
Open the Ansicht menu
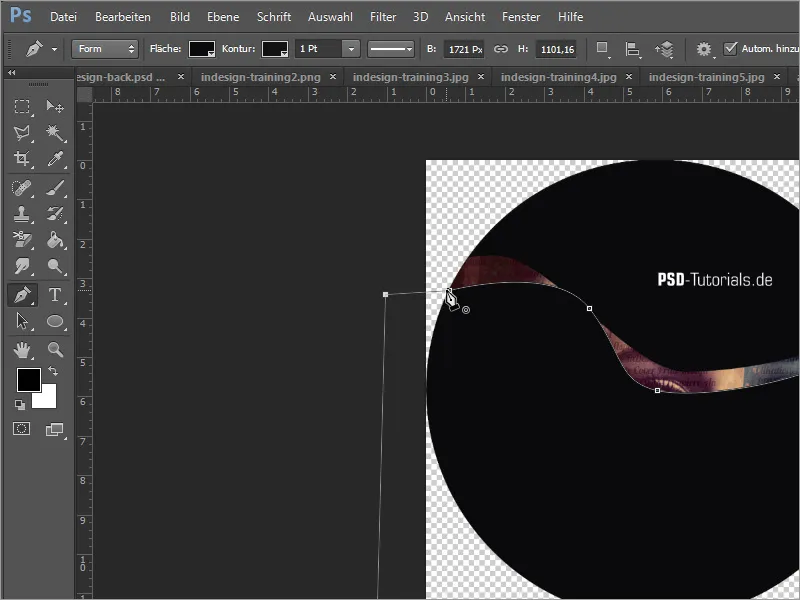[465, 17]
